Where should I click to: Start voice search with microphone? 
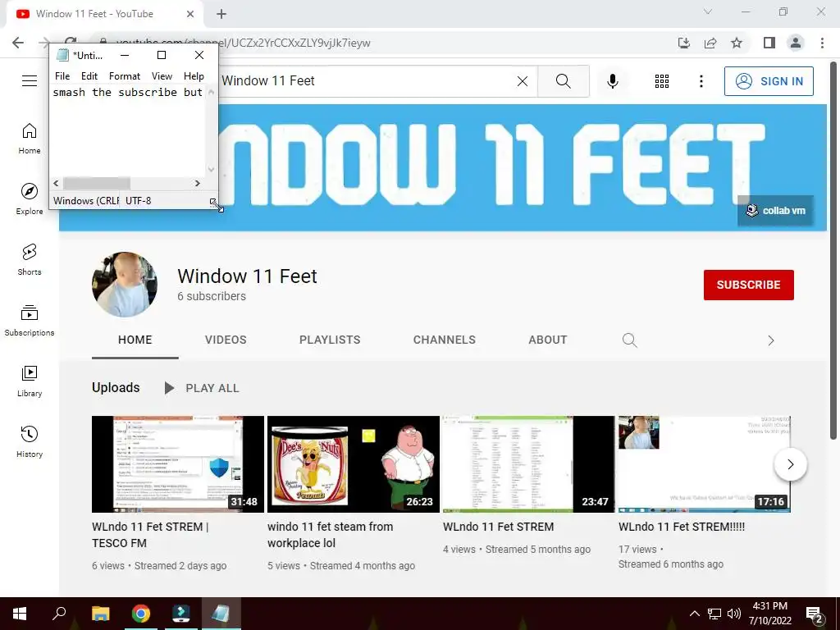click(613, 81)
